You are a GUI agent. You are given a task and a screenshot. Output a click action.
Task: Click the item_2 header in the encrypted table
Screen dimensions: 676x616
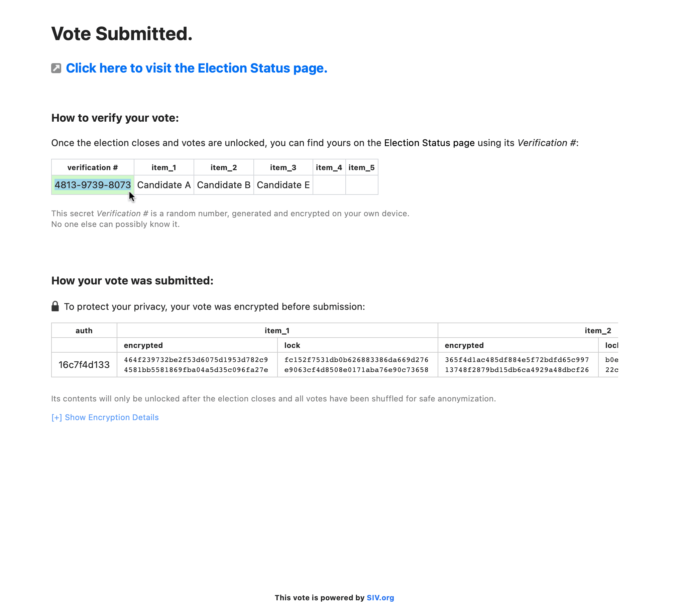pyautogui.click(x=598, y=331)
